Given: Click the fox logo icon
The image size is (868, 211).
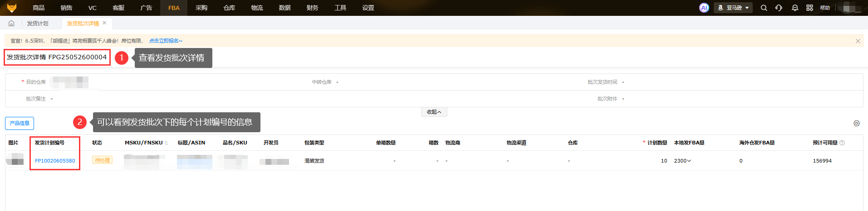Looking at the screenshot, I should [12, 8].
